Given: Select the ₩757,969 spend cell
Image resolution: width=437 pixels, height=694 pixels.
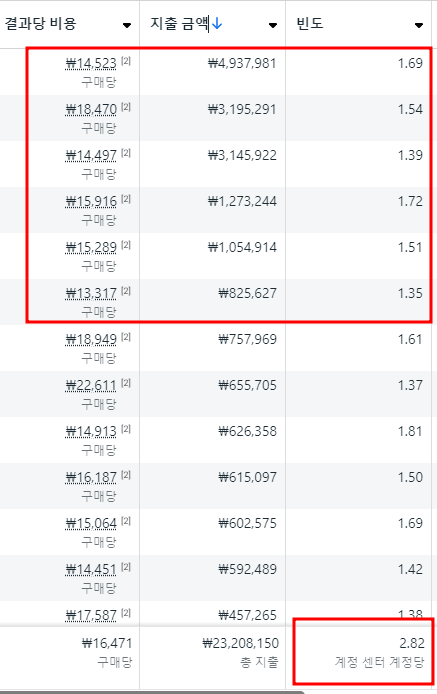Looking at the screenshot, I should [x=248, y=340].
